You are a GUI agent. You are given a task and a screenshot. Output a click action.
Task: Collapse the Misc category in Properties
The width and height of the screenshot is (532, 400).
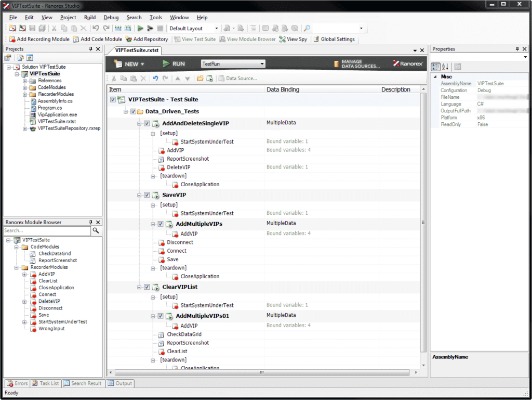pyautogui.click(x=435, y=77)
